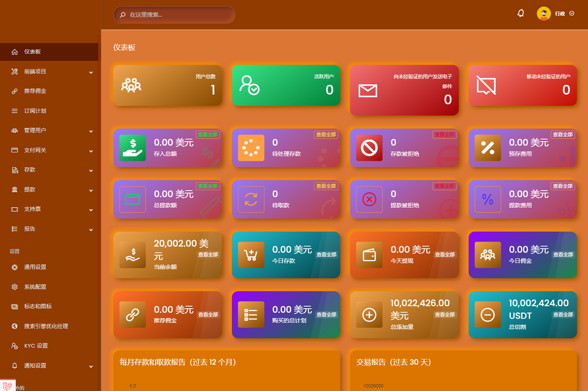Click the 提款被拒绝 circled X icon

pyautogui.click(x=369, y=199)
